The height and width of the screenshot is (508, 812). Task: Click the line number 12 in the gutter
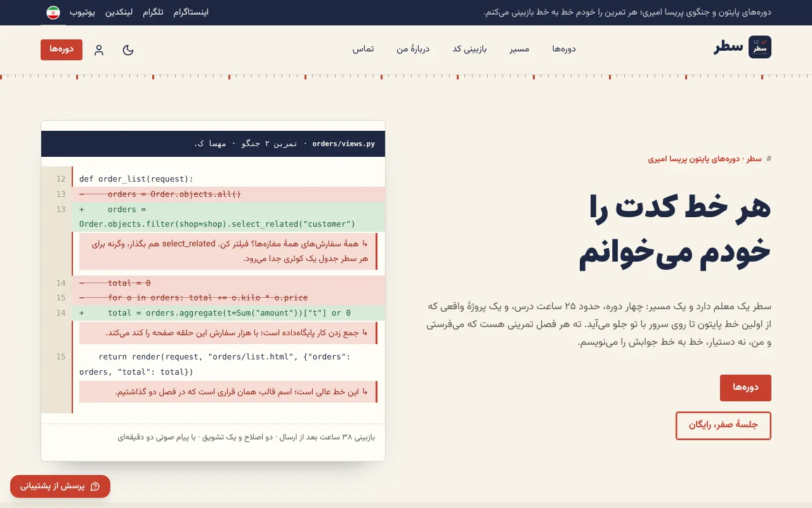point(61,179)
